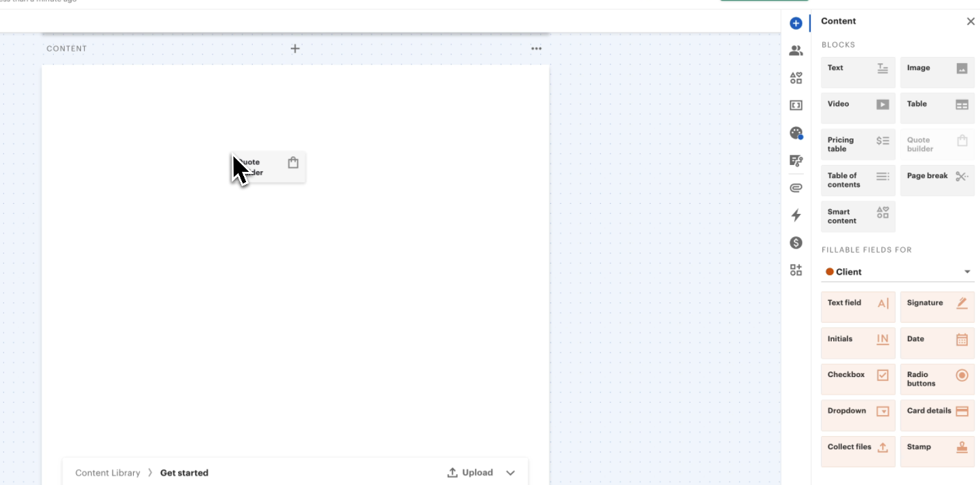Insert a Text block from the Content panel

pyautogui.click(x=858, y=72)
